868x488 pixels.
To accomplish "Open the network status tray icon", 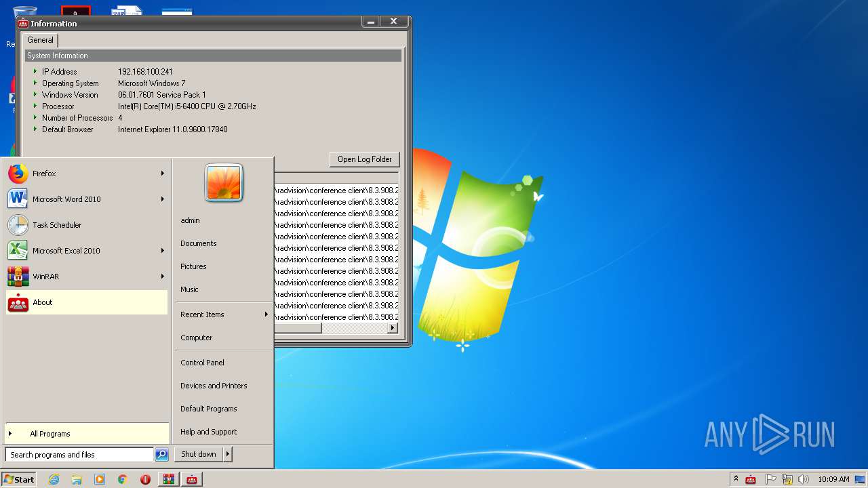I will (x=787, y=480).
